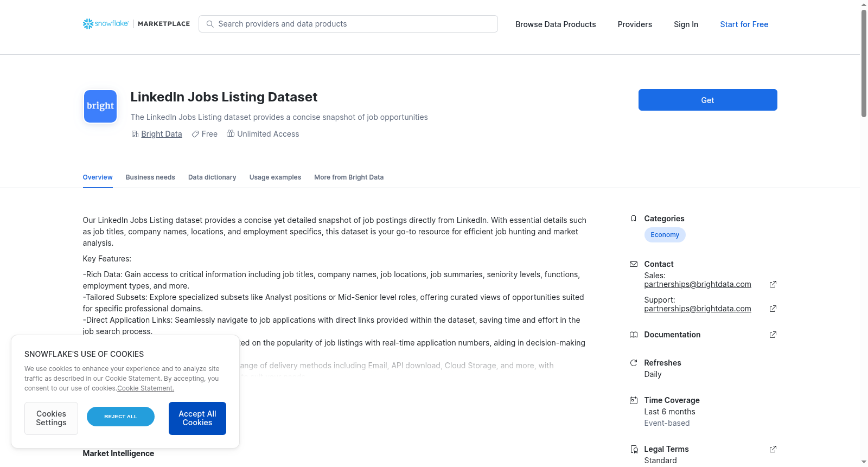
Task: Open Documentation external link icon
Action: click(x=773, y=335)
